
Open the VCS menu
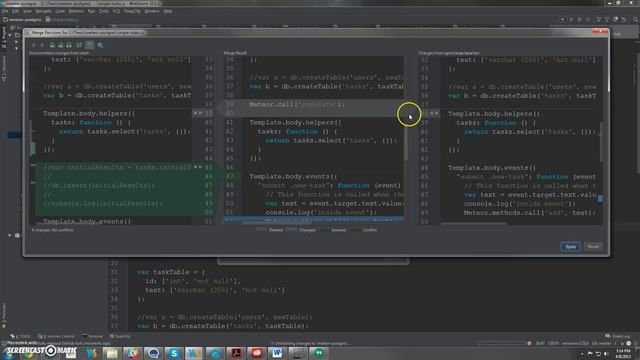116,11
